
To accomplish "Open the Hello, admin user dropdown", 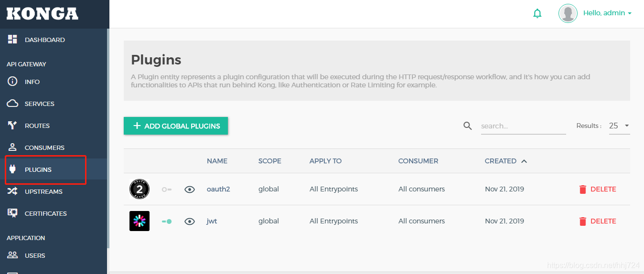I will pos(607,13).
